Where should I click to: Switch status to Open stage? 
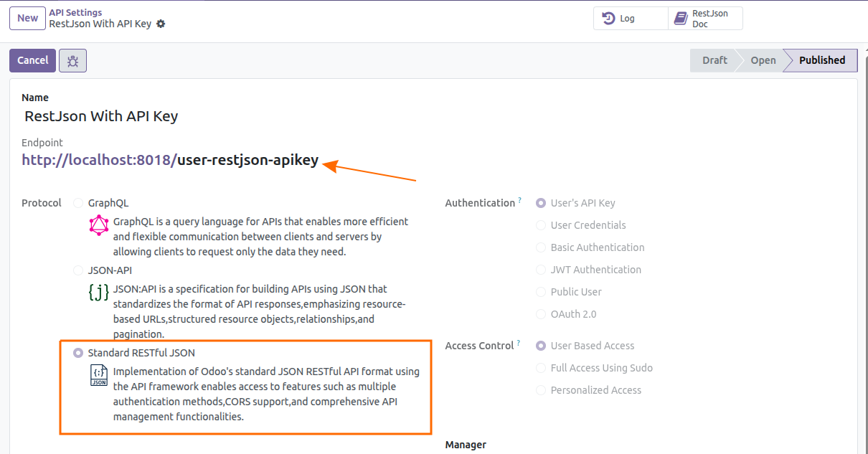tap(763, 60)
